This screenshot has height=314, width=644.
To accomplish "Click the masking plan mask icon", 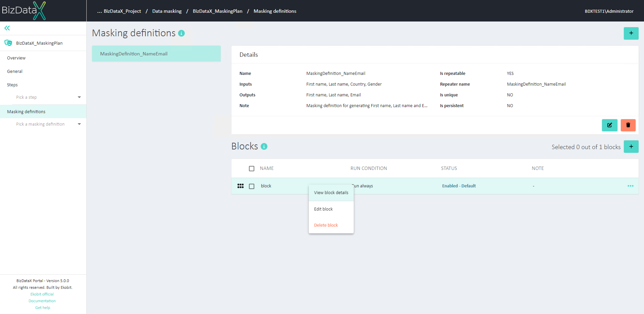I will (8, 43).
